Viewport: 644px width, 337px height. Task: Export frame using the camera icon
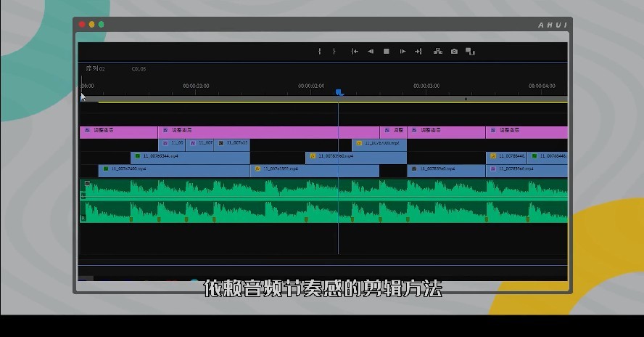pyautogui.click(x=454, y=52)
